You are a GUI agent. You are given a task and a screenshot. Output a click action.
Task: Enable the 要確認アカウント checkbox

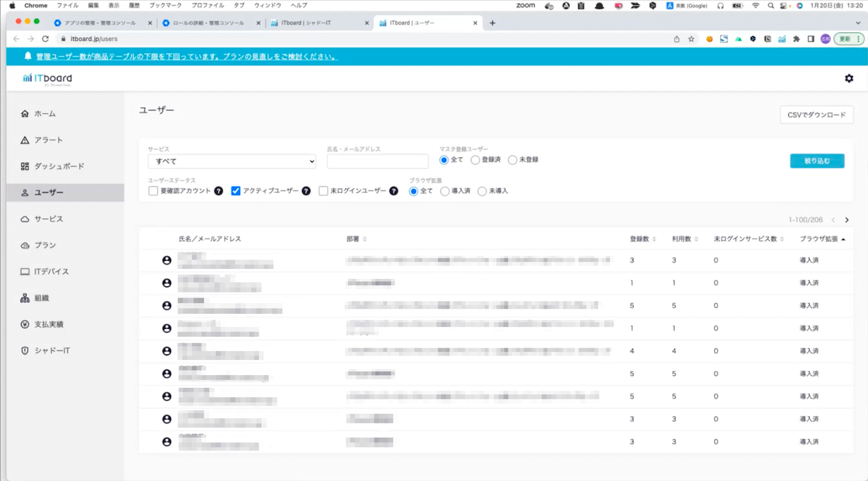tap(153, 191)
